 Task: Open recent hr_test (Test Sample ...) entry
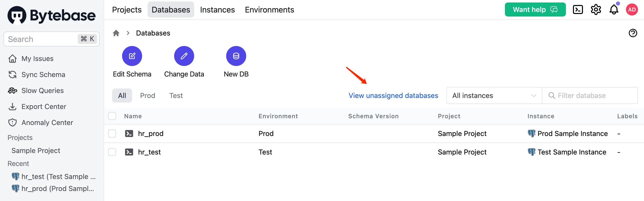point(59,176)
